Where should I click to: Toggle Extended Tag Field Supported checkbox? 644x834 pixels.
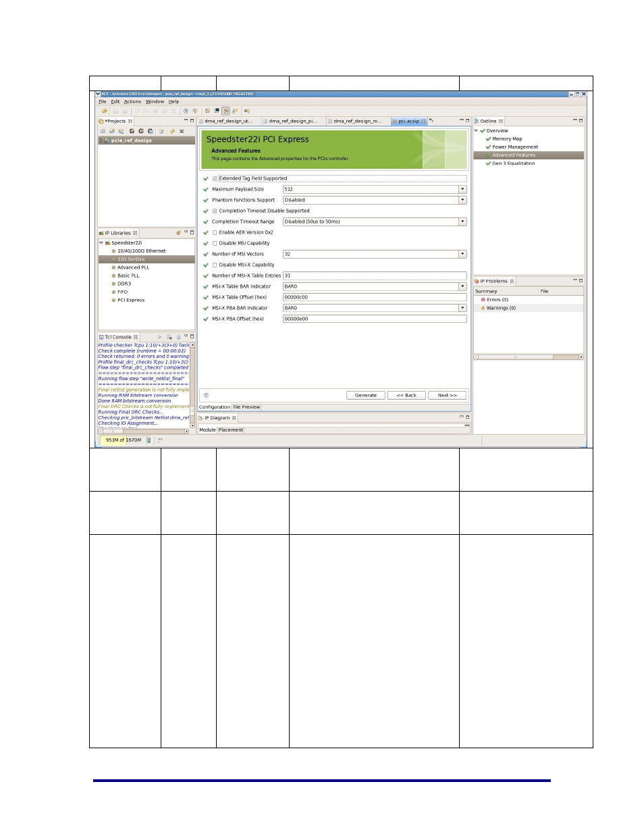coord(215,178)
